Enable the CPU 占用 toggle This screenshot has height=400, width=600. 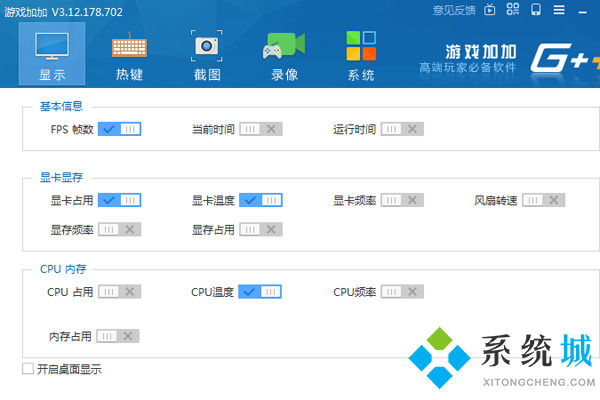pos(119,292)
